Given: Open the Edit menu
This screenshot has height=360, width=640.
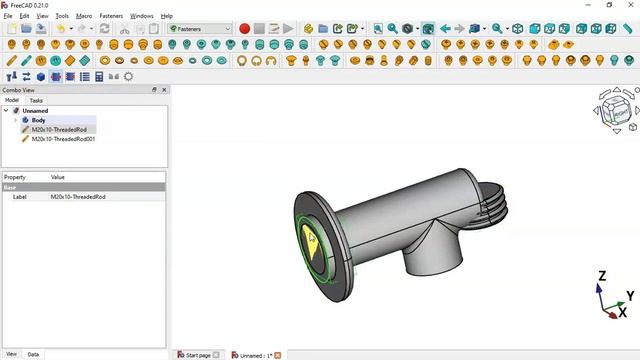Looking at the screenshot, I should (x=24, y=16).
